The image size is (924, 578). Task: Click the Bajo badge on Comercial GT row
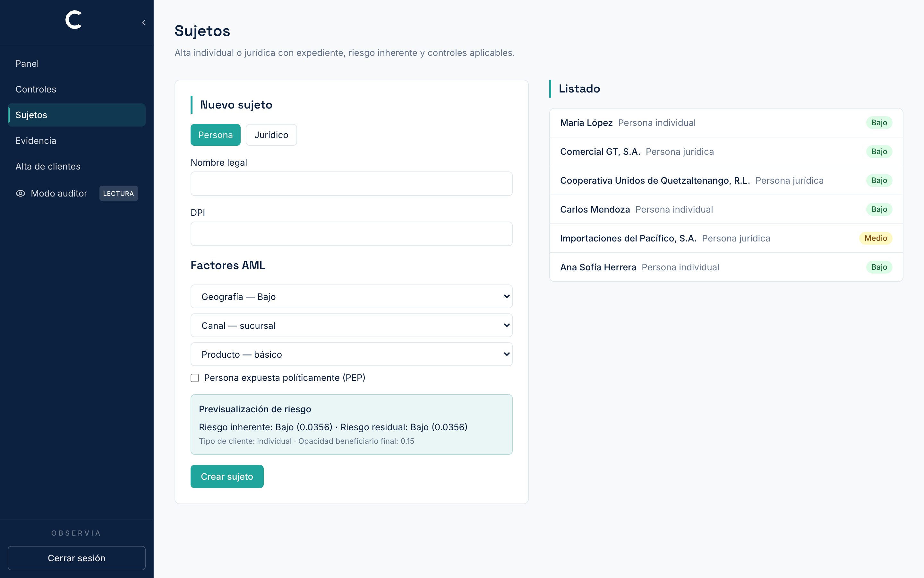click(879, 152)
